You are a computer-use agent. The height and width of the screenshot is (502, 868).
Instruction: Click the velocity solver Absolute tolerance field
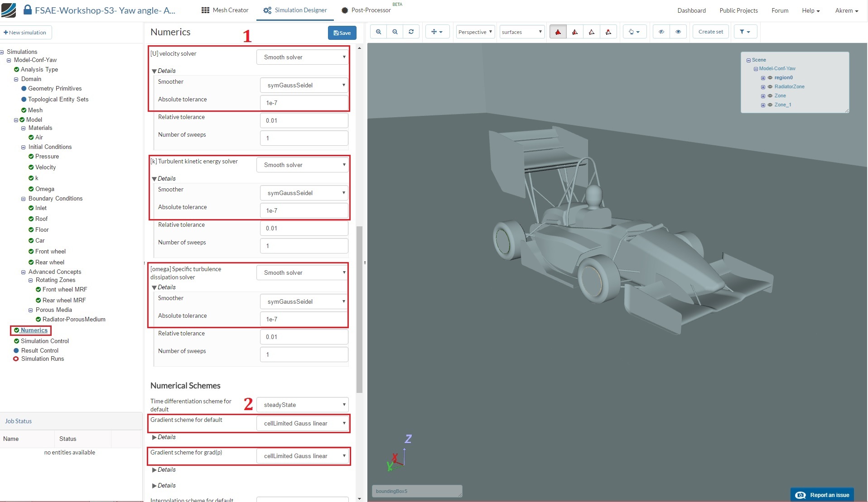coord(304,103)
